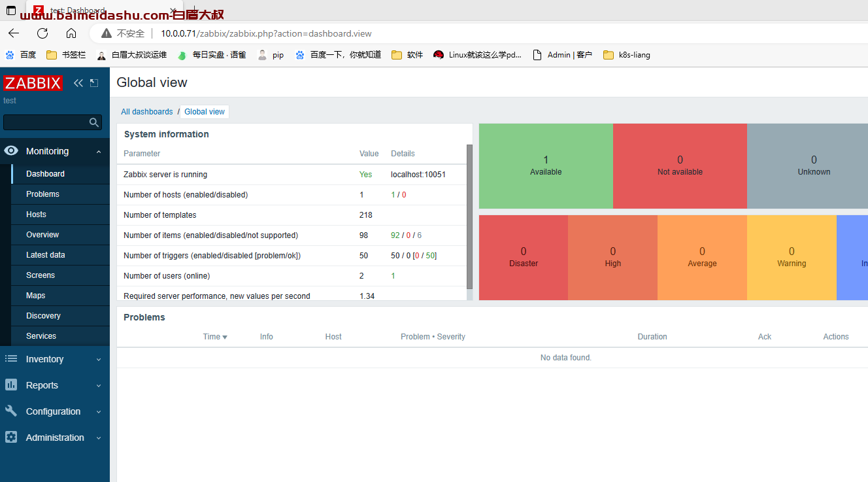The image size is (868, 482).
Task: Open the 百度 bookmark
Action: (x=20, y=55)
